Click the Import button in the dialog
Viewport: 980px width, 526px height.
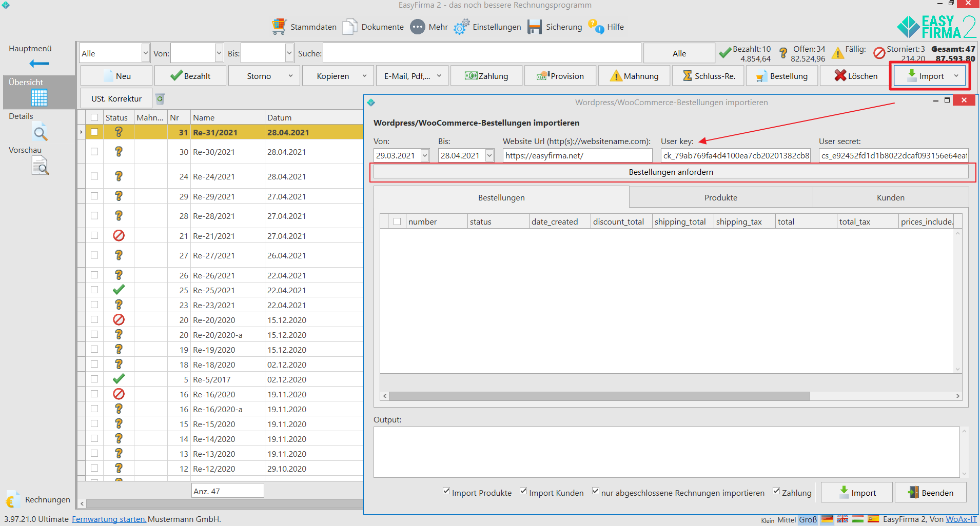857,493
